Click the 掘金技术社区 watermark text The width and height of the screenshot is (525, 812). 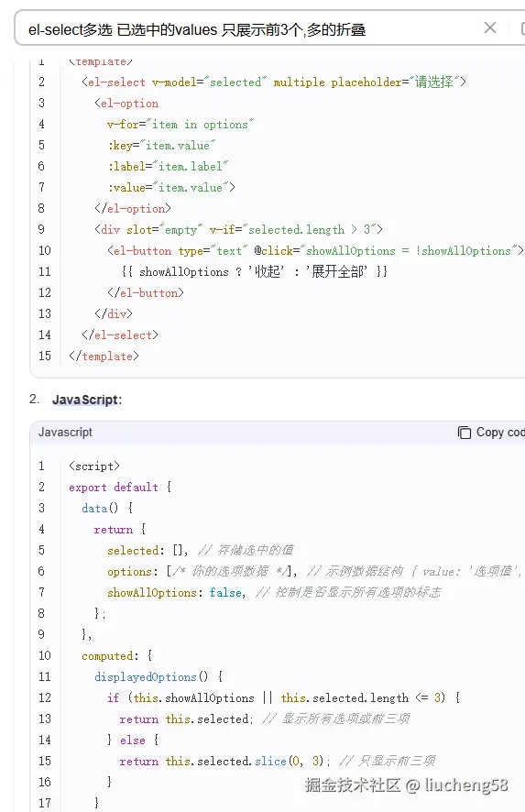353,785
